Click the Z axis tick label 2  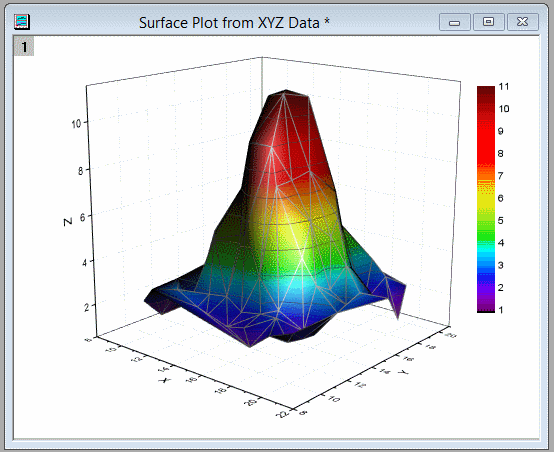pyautogui.click(x=87, y=307)
